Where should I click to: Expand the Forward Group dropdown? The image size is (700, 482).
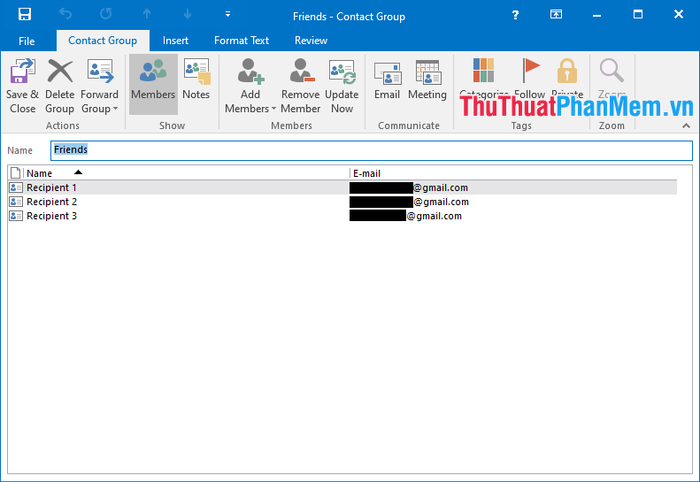point(100,108)
